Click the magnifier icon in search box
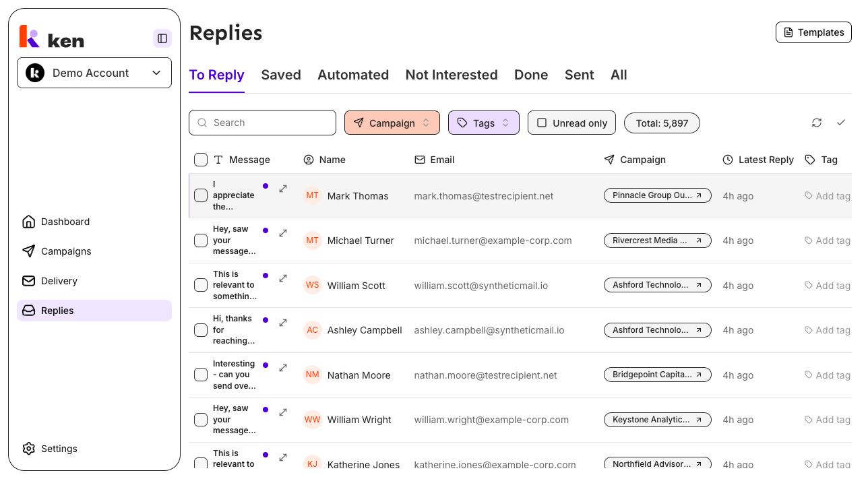Screen dimensions: 868x479 (202, 123)
